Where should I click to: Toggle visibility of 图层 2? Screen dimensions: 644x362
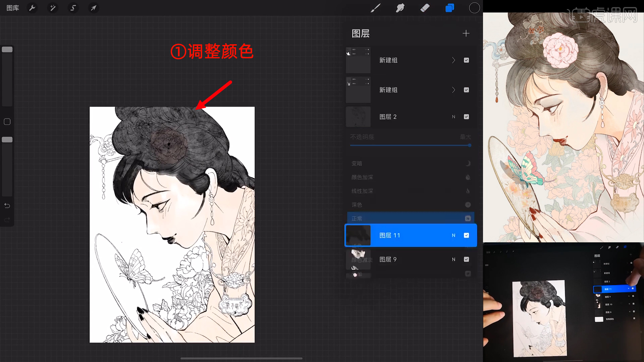coord(466,117)
